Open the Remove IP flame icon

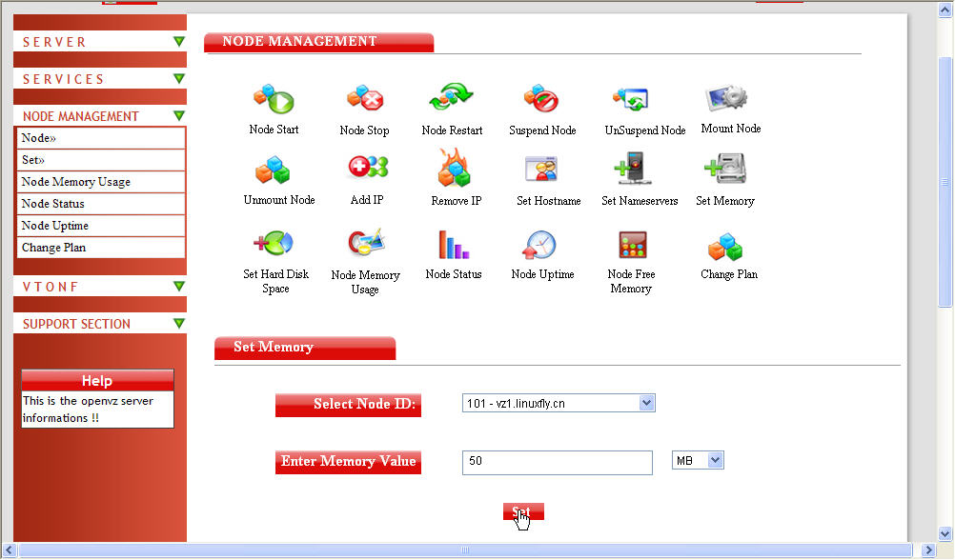click(x=455, y=170)
